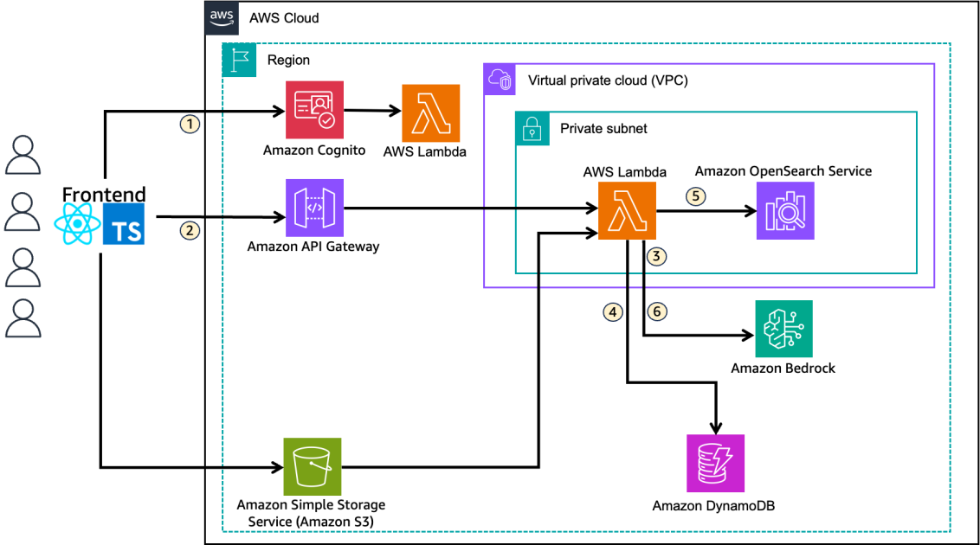Click the 'Region' label text
This screenshot has height=545, width=980.
[x=288, y=60]
